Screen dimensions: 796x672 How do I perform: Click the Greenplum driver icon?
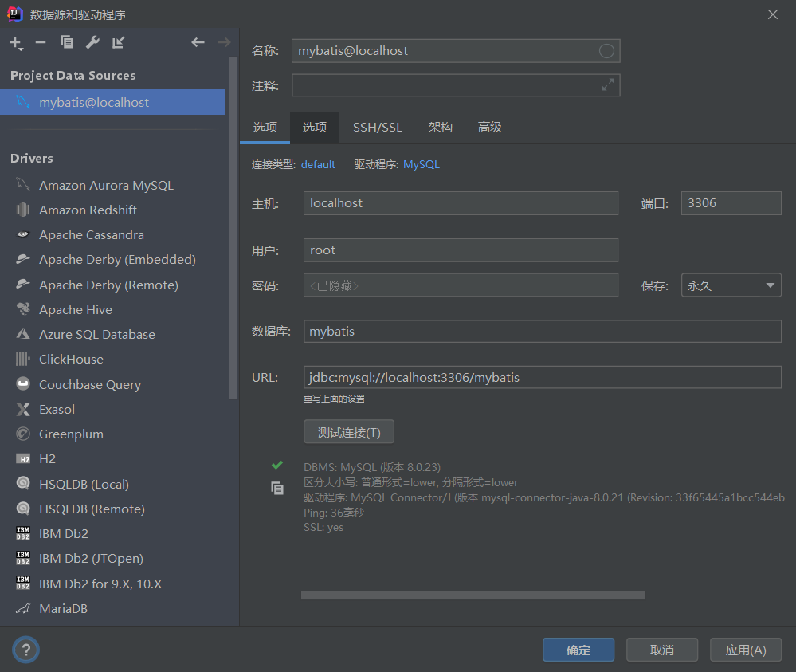pyautogui.click(x=23, y=434)
